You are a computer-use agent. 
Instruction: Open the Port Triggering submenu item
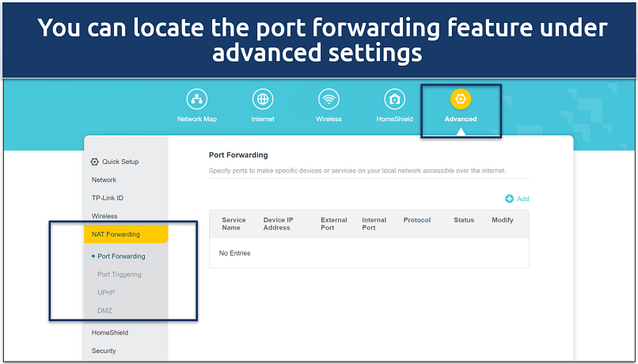[x=120, y=275]
